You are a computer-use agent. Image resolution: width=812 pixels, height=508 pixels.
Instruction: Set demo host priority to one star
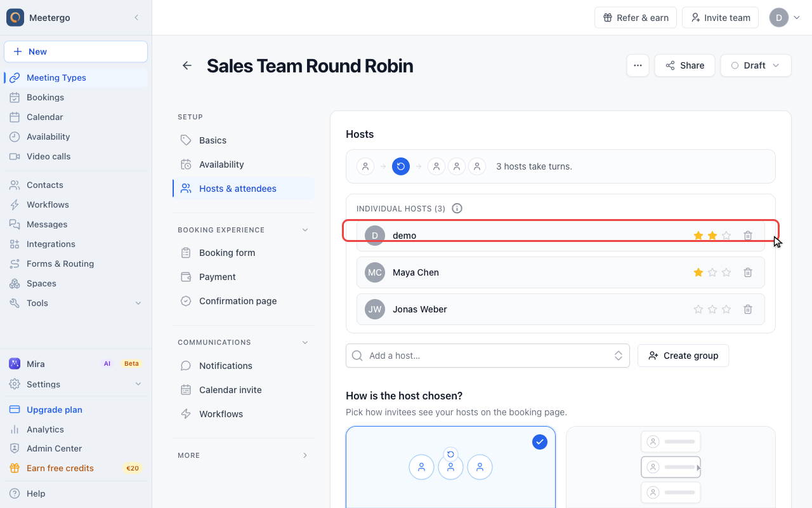(x=698, y=236)
